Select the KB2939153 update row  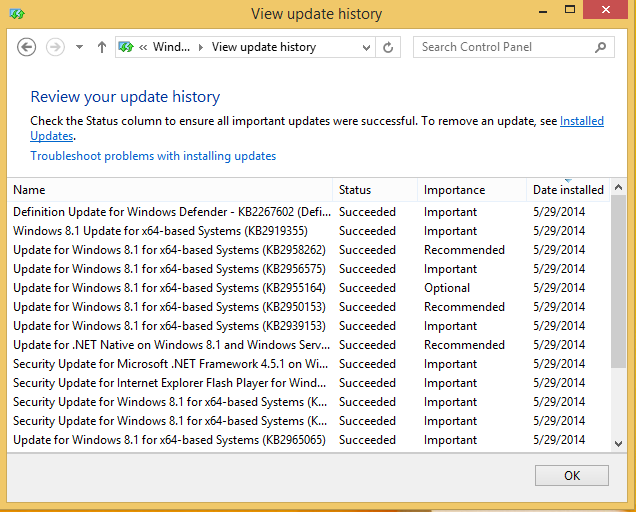(308, 326)
